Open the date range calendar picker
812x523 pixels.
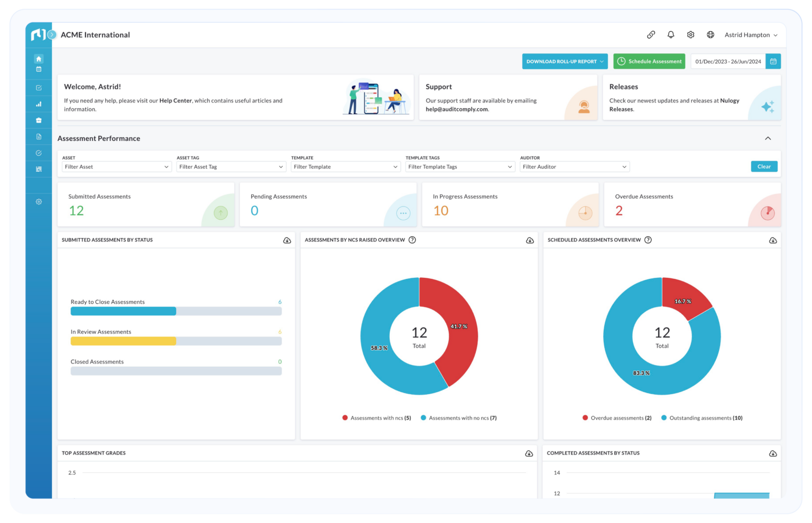tap(773, 61)
